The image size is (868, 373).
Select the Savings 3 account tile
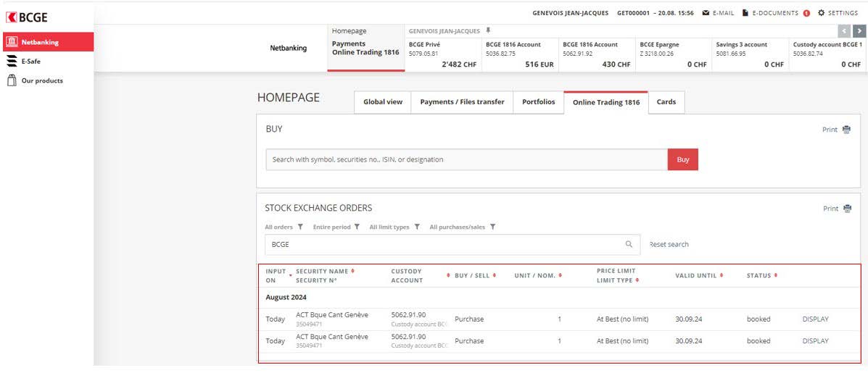pos(750,54)
